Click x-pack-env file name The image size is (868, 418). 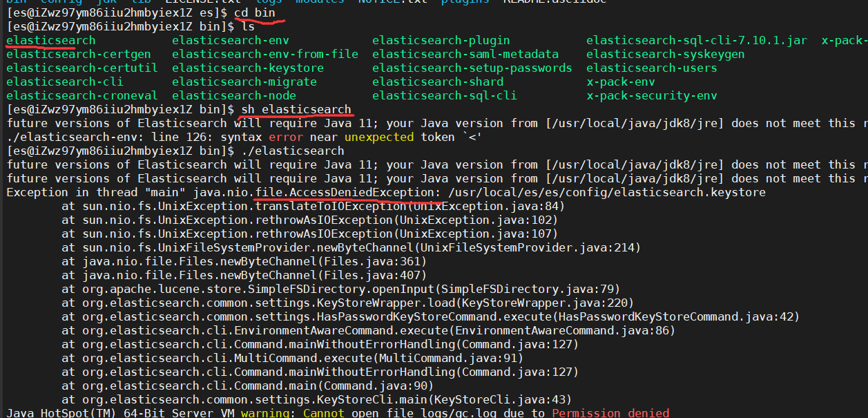[x=621, y=82]
